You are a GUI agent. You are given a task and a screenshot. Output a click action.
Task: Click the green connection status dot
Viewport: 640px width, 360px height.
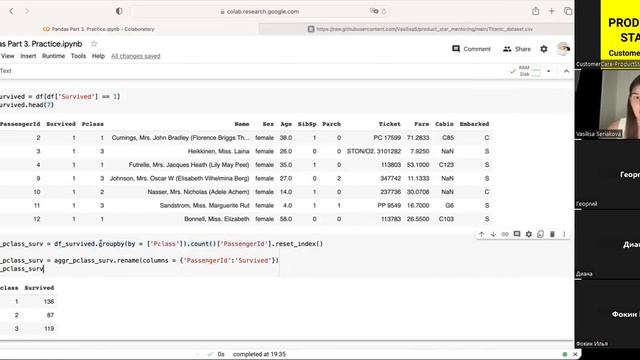coord(565,354)
